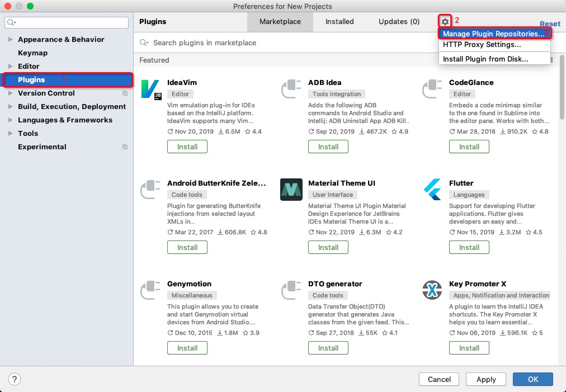Select Experimental in the settings tree
566x392 pixels.
[x=43, y=147]
